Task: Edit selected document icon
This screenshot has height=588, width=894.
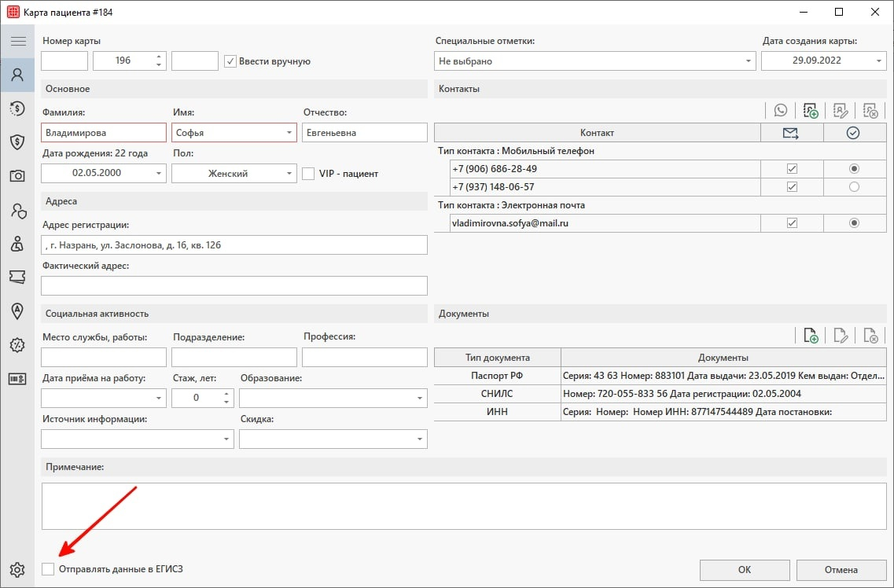Action: coord(841,336)
